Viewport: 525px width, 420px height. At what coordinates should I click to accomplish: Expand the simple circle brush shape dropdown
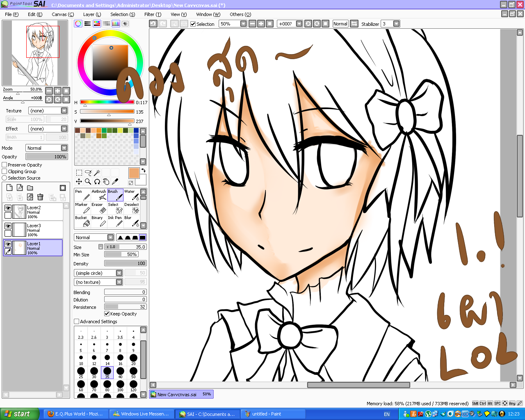(x=98, y=273)
